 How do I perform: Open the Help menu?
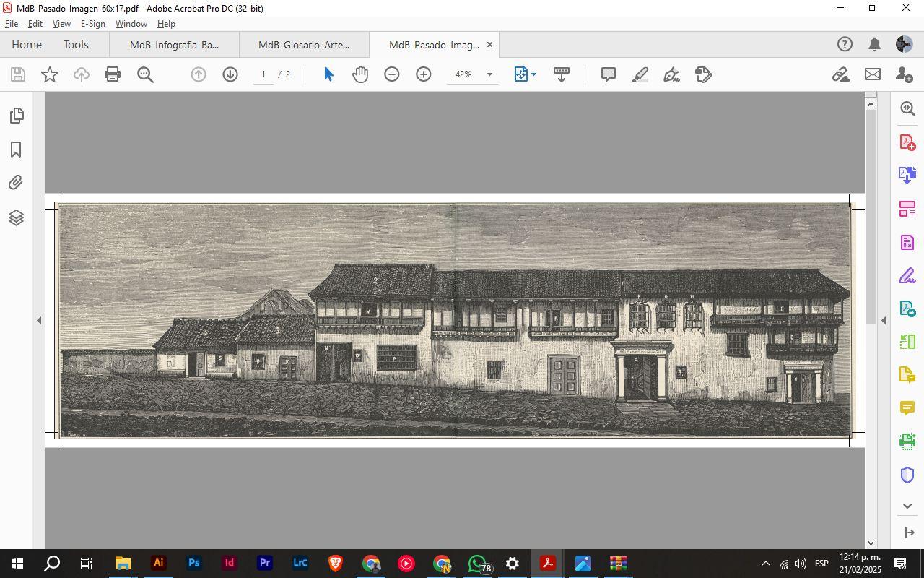pos(166,24)
